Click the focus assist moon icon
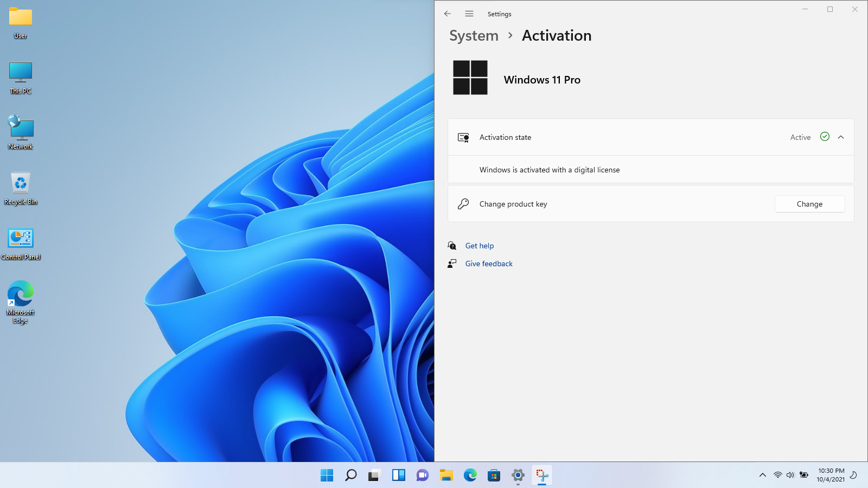 click(853, 475)
